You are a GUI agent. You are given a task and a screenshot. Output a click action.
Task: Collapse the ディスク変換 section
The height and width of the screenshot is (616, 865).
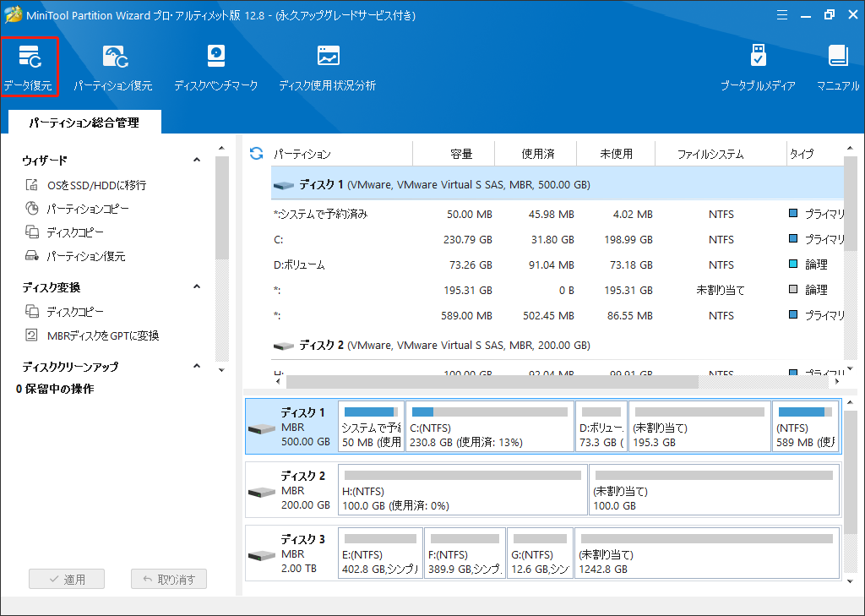[x=197, y=287]
